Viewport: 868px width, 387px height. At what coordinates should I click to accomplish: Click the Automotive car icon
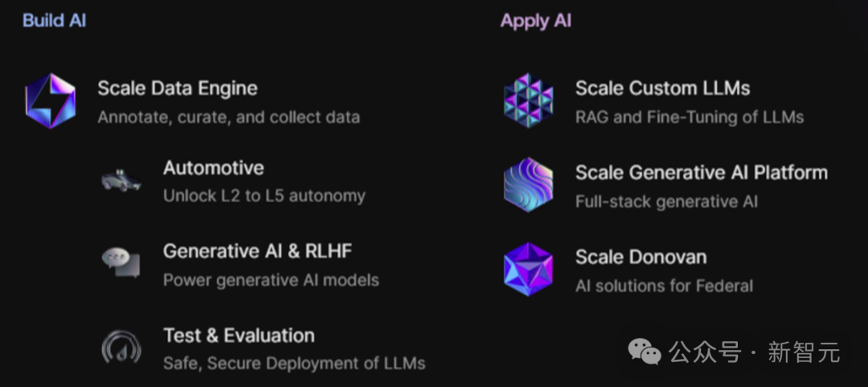click(121, 180)
